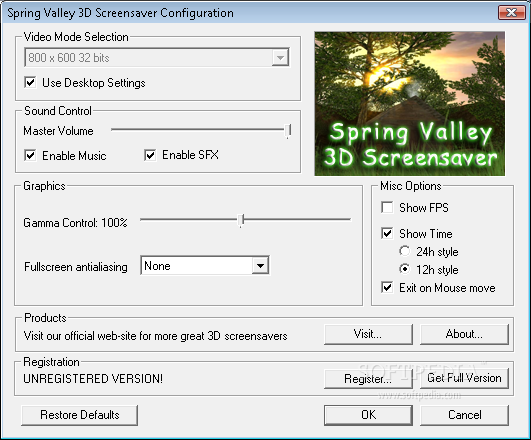Click Spring Valley 3D Screensaver preview image
The height and width of the screenshot is (440, 531).
point(409,104)
